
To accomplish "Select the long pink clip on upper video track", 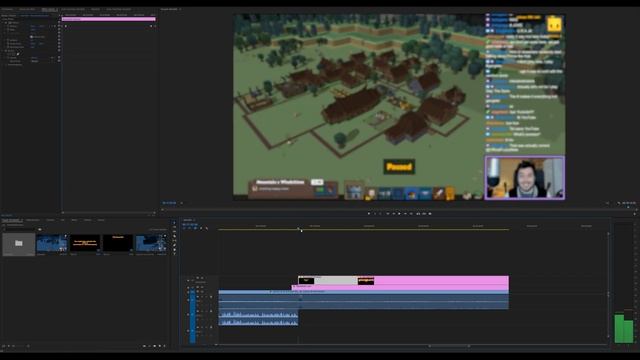I will point(441,280).
